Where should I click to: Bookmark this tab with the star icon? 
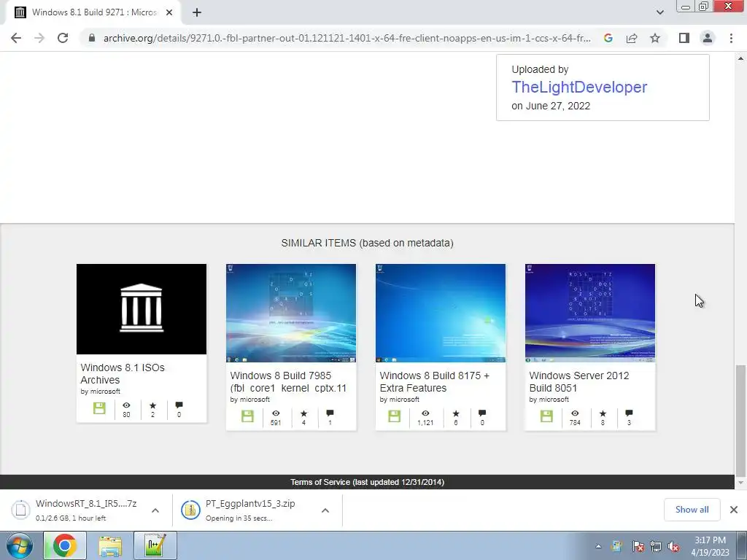click(x=655, y=38)
